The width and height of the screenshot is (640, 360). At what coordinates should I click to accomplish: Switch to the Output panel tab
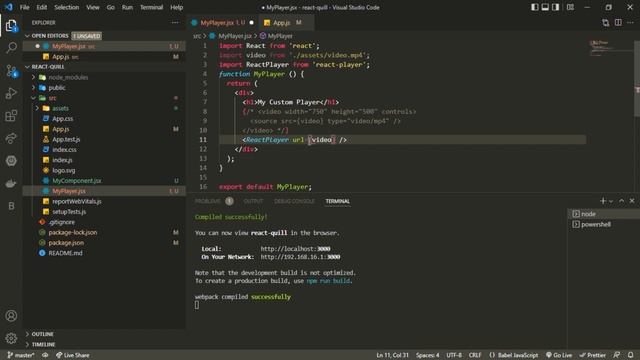[x=253, y=201]
